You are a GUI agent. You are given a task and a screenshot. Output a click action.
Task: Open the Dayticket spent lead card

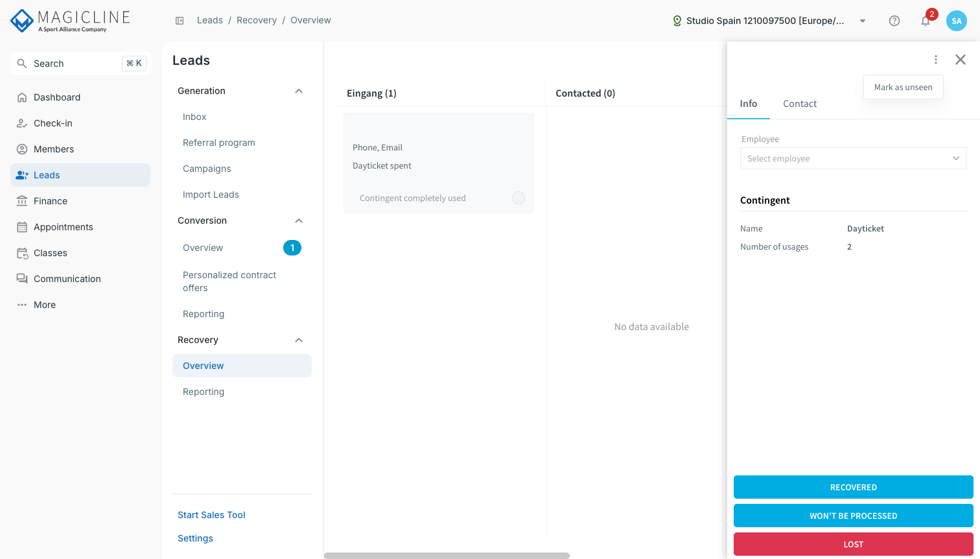tap(439, 163)
